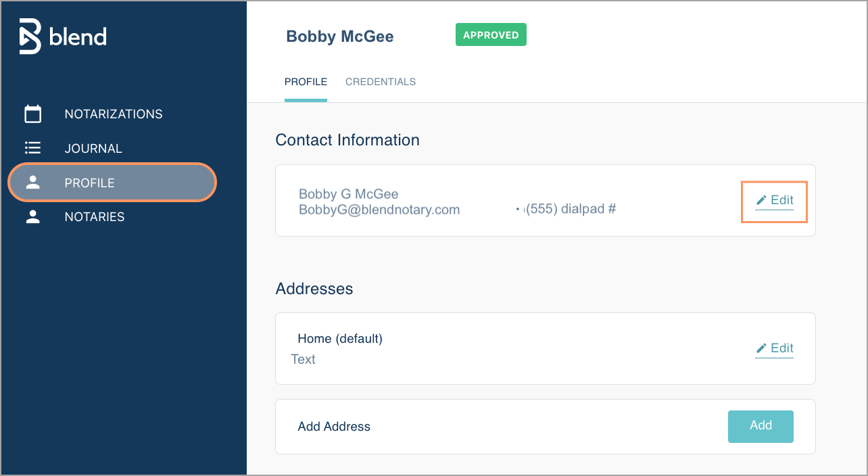This screenshot has height=476, width=868.
Task: Open NOTARIZATIONS from the sidebar
Action: [114, 114]
